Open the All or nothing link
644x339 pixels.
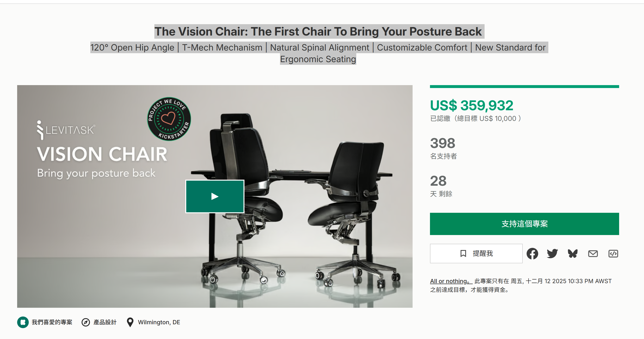(451, 281)
